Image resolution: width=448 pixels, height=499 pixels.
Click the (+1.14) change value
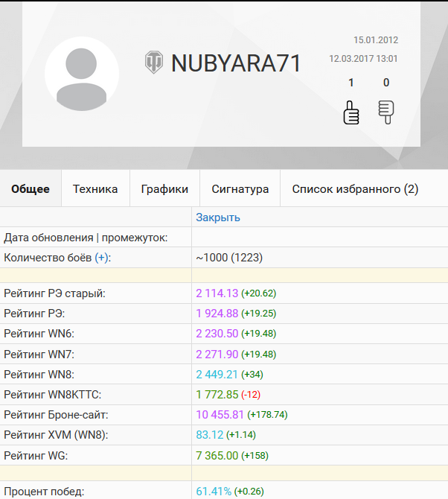pyautogui.click(x=241, y=435)
